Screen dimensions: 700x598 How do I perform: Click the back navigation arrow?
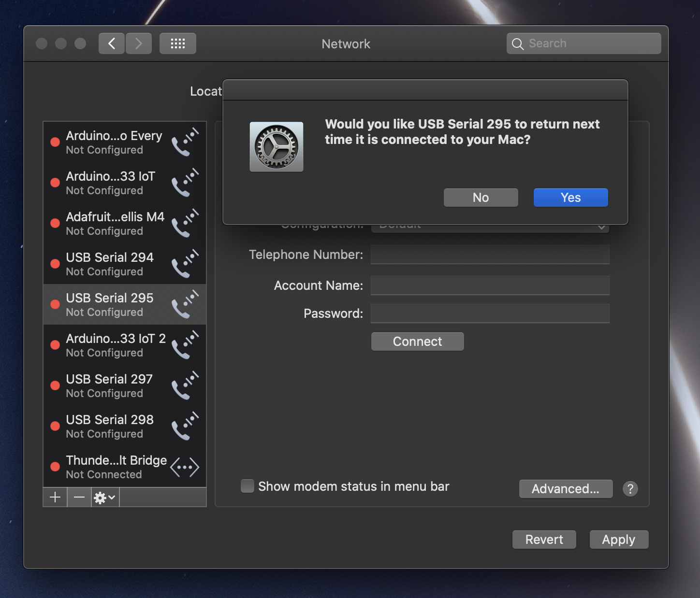(x=112, y=43)
